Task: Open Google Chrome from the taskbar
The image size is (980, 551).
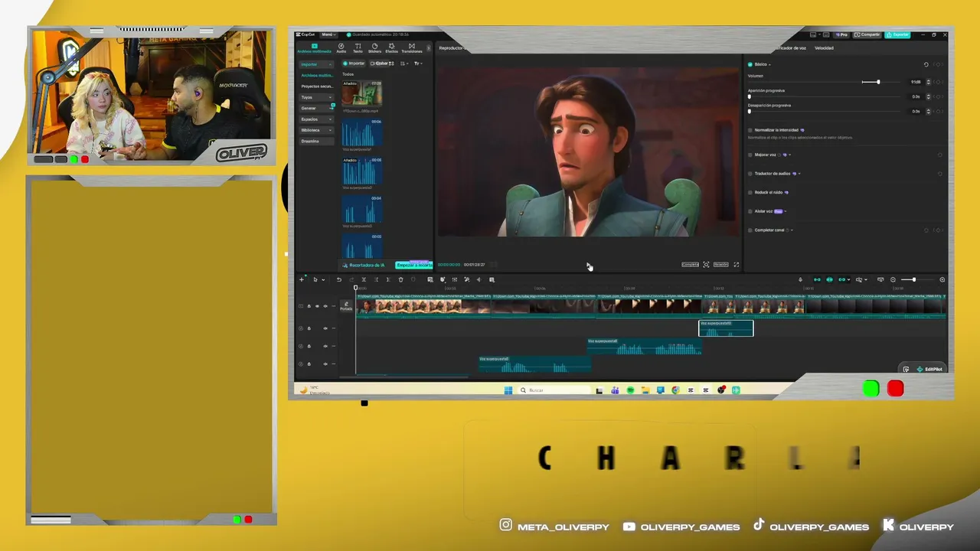Action: (675, 390)
